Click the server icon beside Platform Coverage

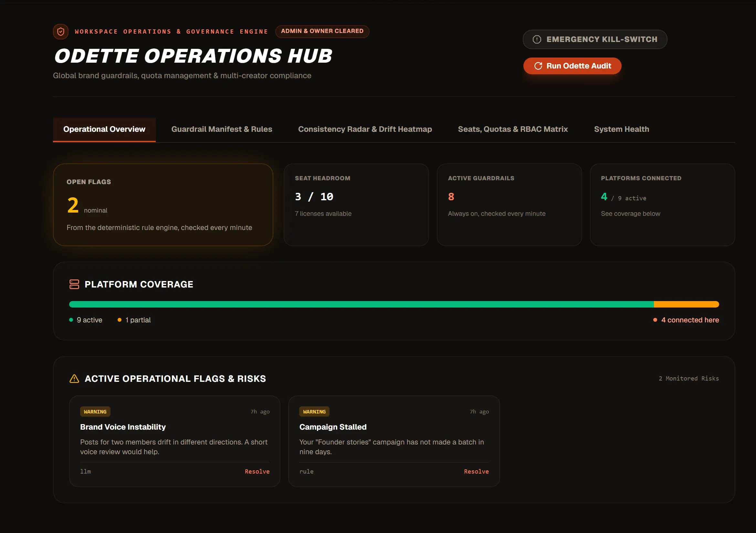(74, 284)
